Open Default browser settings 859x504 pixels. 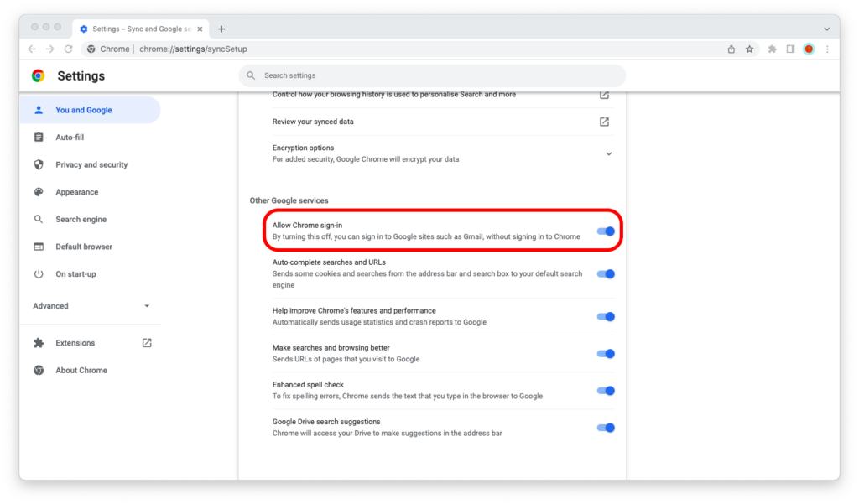point(91,247)
